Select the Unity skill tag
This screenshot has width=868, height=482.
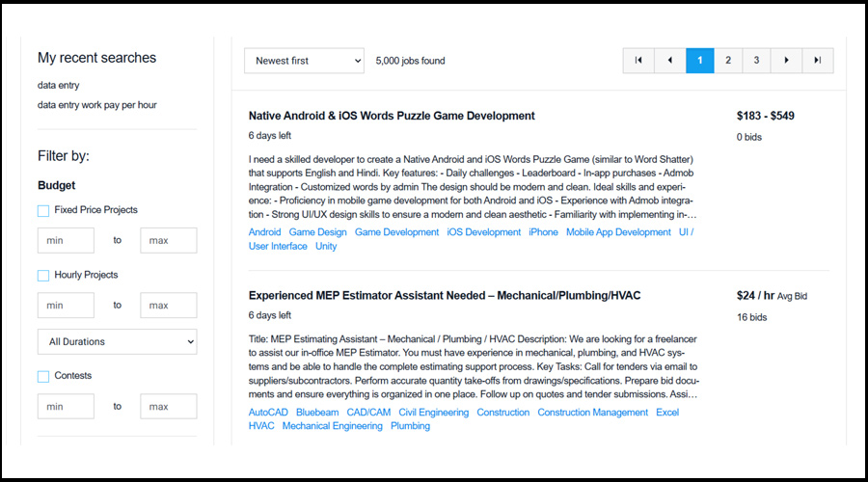click(326, 247)
